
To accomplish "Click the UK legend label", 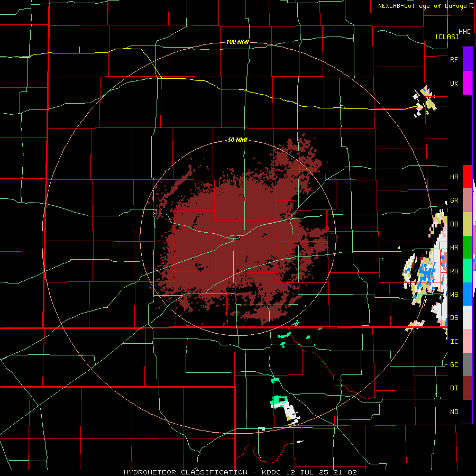I will click(x=454, y=83).
